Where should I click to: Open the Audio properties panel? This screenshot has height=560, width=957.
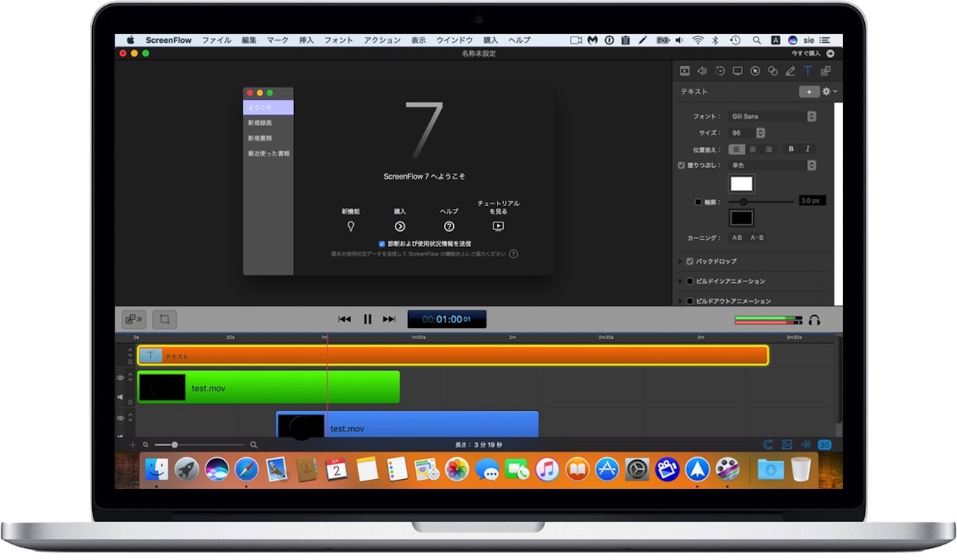(702, 70)
